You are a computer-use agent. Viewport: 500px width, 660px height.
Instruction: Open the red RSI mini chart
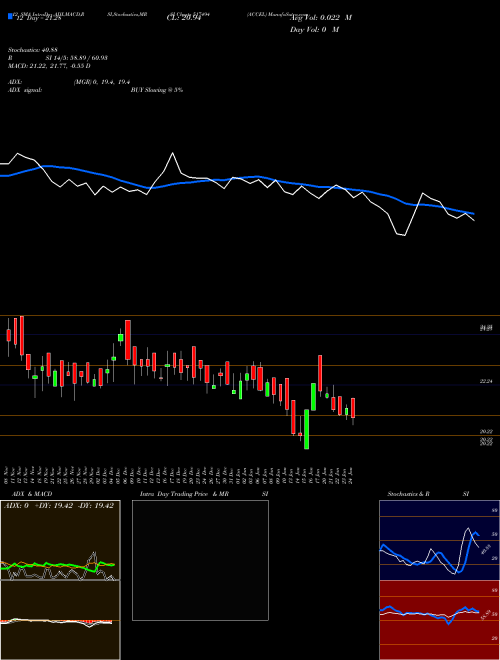point(439,620)
